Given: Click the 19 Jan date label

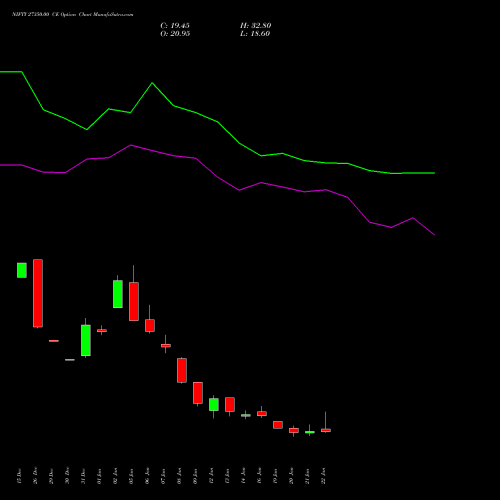Looking at the screenshot, I should 275,476.
